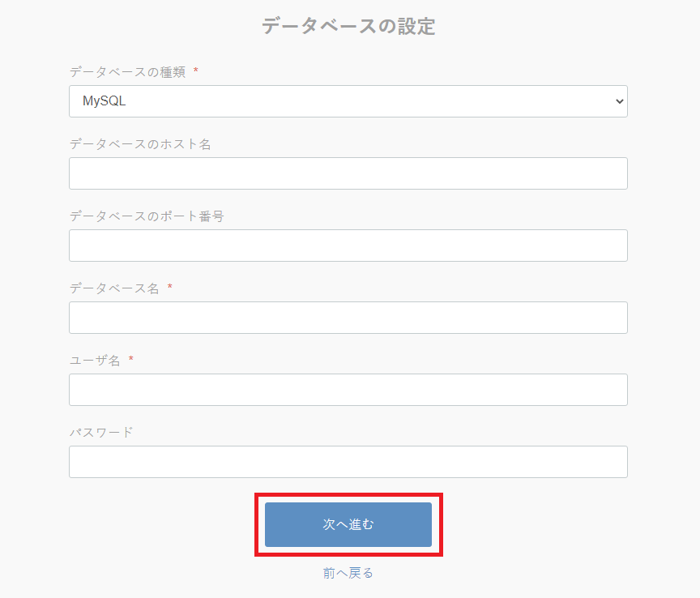Viewport: 700px width, 598px height.
Task: Click the データベースのポート番号 label text
Action: click(x=147, y=216)
